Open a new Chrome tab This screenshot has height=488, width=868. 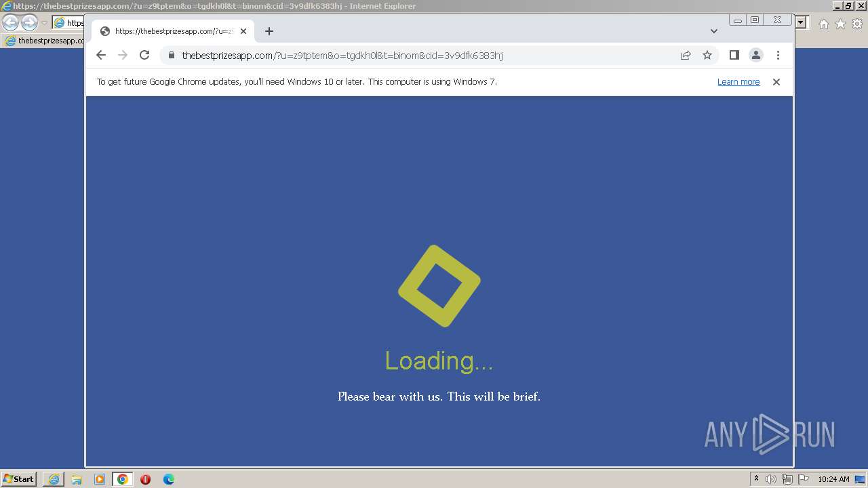[269, 31]
